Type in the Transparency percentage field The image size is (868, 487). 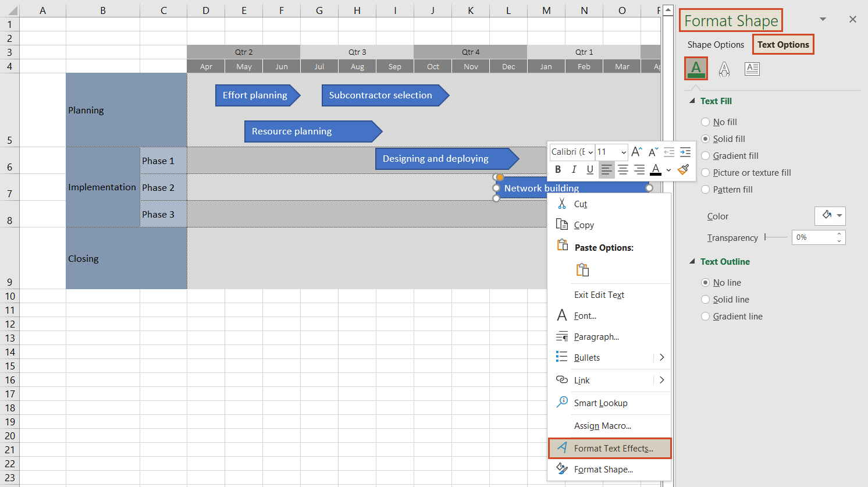[x=814, y=237]
